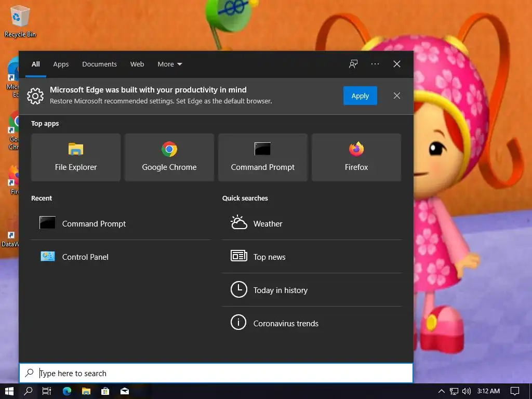
Task: Open Microsoft Store from the taskbar
Action: click(105, 391)
